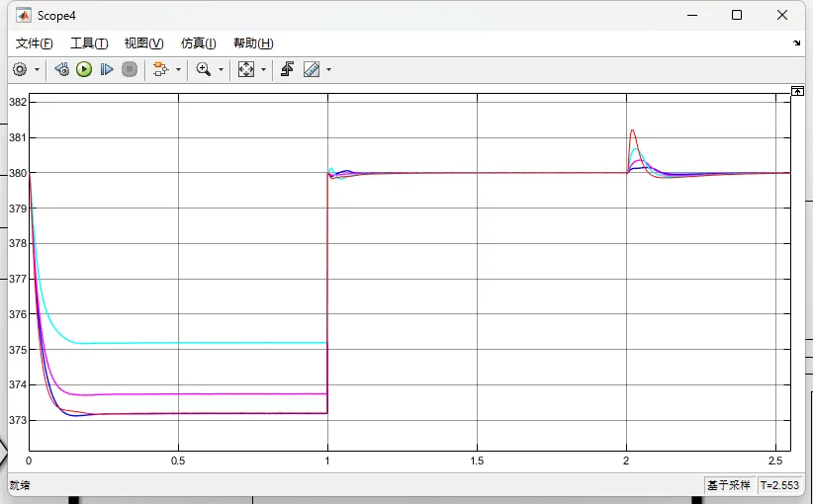Close the Scope4 window
The height and width of the screenshot is (504, 813).
tap(782, 16)
